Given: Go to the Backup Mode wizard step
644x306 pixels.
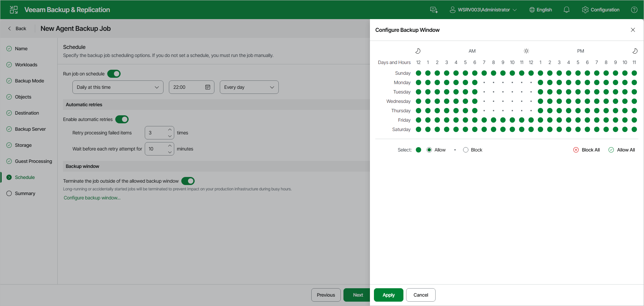Looking at the screenshot, I should pyautogui.click(x=29, y=81).
